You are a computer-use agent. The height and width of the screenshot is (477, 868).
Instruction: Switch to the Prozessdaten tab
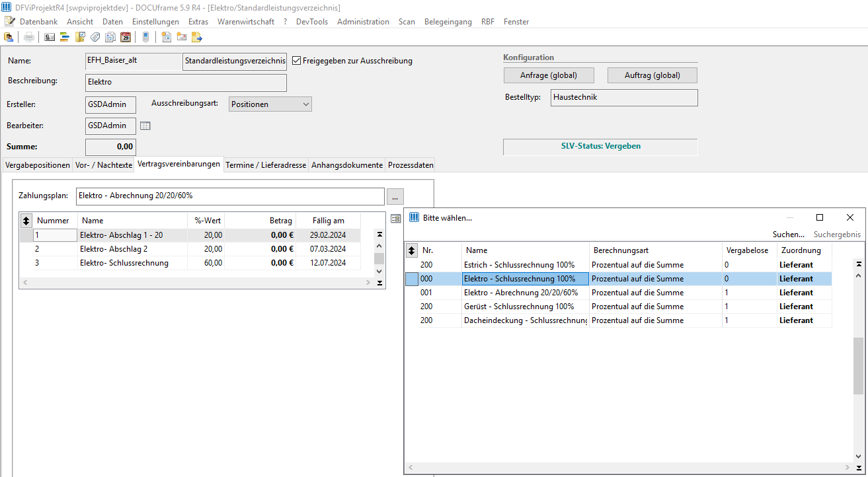pyautogui.click(x=410, y=165)
